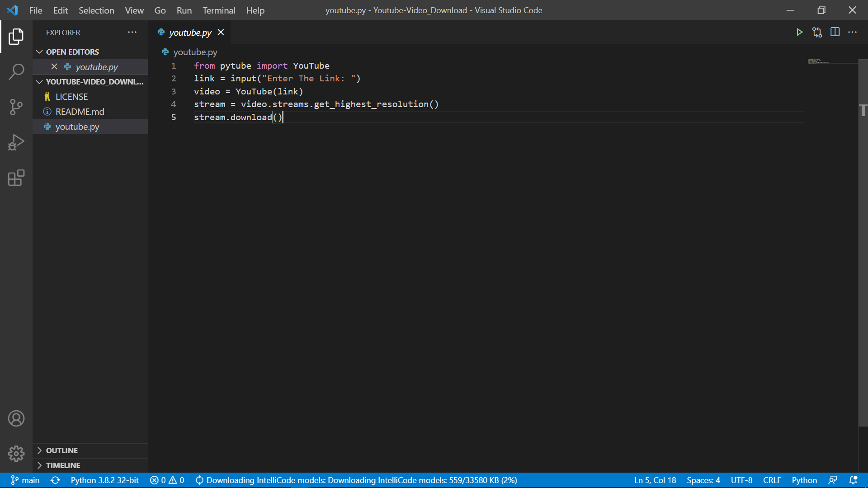Open the Help menu
This screenshot has height=488, width=868.
[255, 10]
